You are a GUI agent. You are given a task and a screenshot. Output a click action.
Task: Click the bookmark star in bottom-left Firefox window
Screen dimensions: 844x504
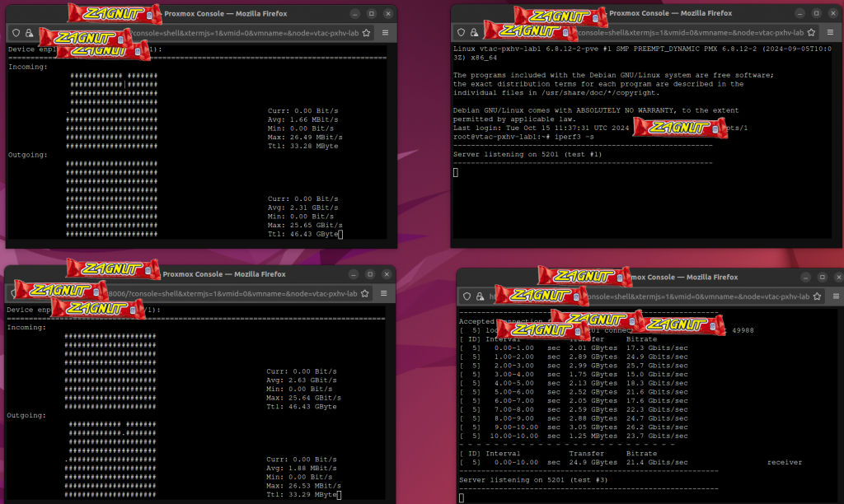click(365, 294)
